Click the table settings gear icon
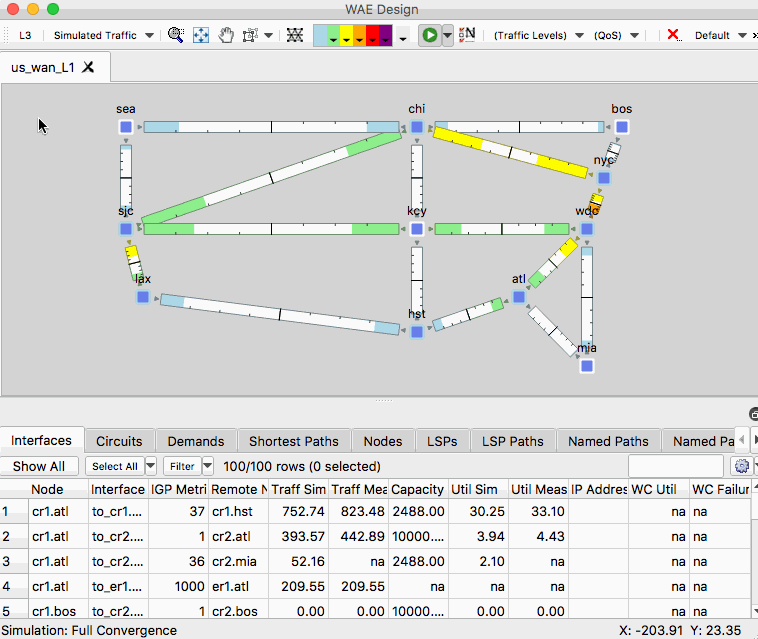Screen dimensions: 758x639 pyautogui.click(x=742, y=466)
